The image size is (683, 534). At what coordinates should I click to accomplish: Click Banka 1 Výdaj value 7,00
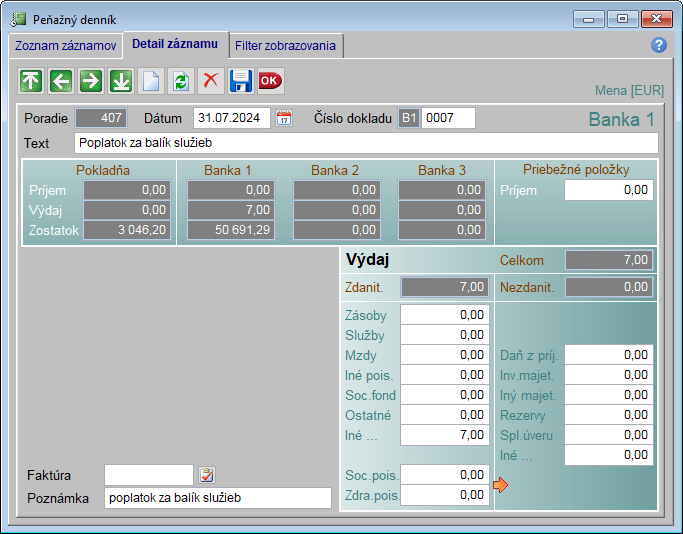coord(231,210)
